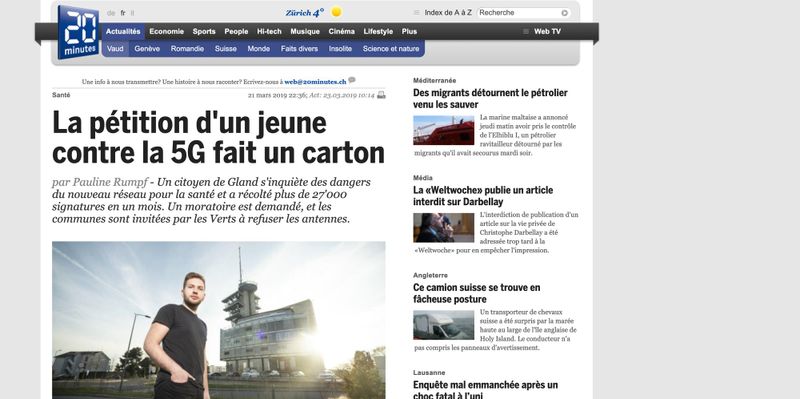The image size is (800, 399).
Task: Click the Méditerranée category label
Action: point(435,81)
